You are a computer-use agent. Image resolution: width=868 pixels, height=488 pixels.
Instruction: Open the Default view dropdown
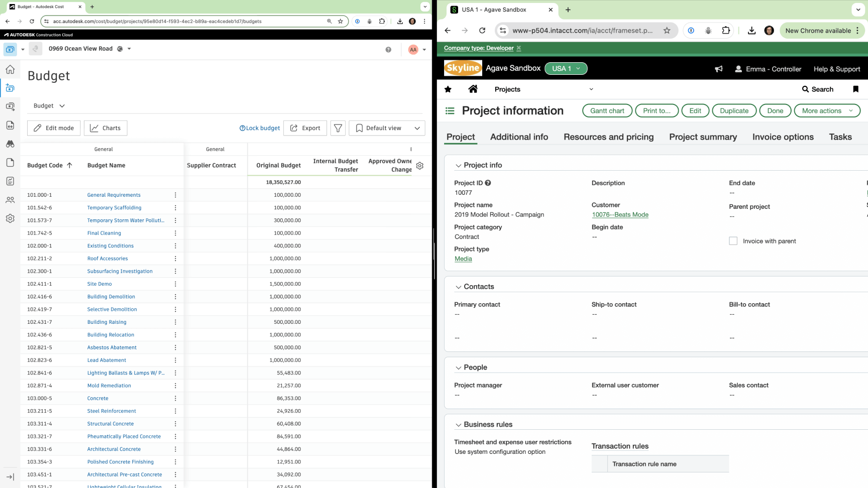[387, 128]
